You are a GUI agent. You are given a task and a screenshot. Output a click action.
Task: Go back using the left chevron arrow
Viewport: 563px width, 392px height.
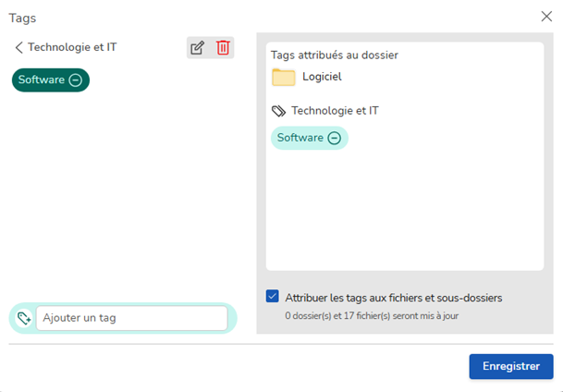point(18,47)
